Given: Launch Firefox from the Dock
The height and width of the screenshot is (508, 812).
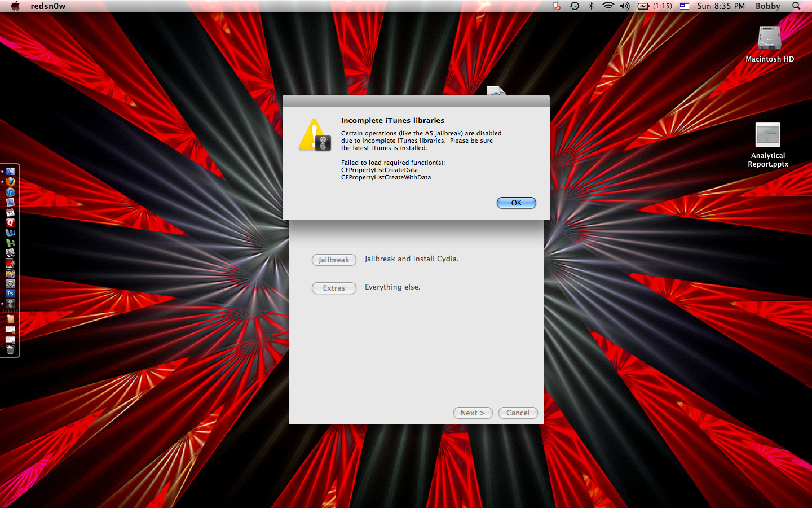Looking at the screenshot, I should (x=10, y=182).
